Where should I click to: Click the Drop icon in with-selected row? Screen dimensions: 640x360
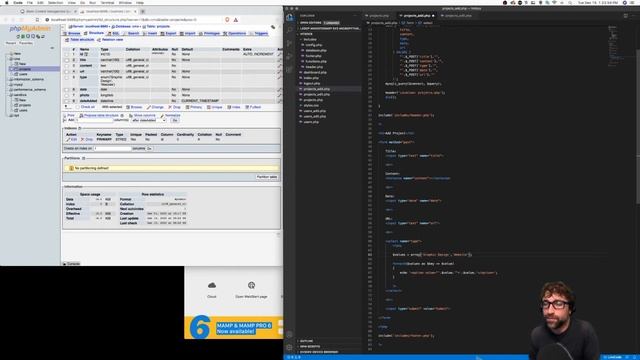point(170,107)
